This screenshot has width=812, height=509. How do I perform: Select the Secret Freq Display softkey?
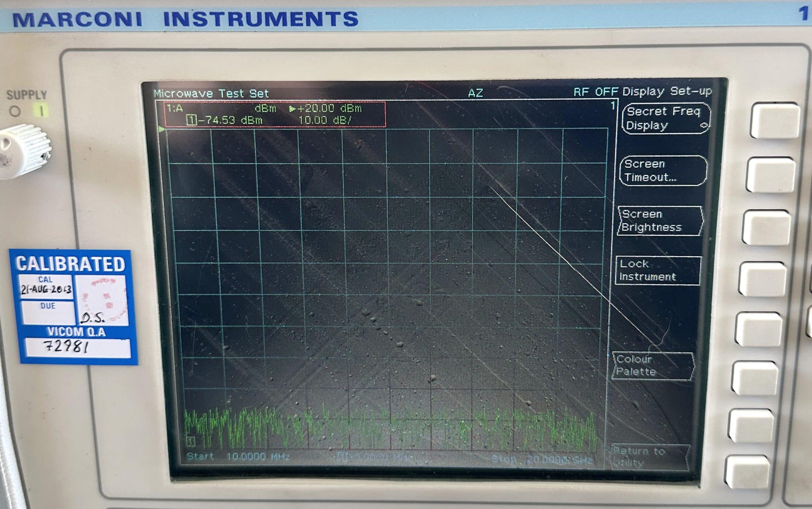point(666,118)
